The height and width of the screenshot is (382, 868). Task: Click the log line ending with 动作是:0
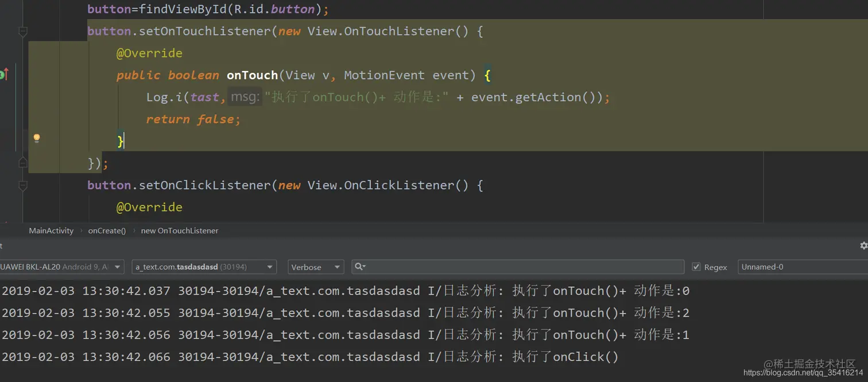346,291
